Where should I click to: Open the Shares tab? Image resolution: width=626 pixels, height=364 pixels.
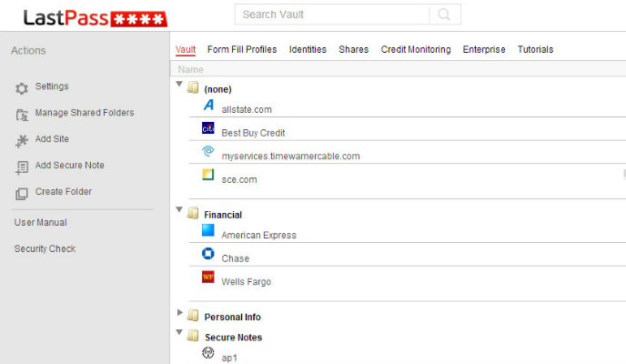tap(354, 49)
